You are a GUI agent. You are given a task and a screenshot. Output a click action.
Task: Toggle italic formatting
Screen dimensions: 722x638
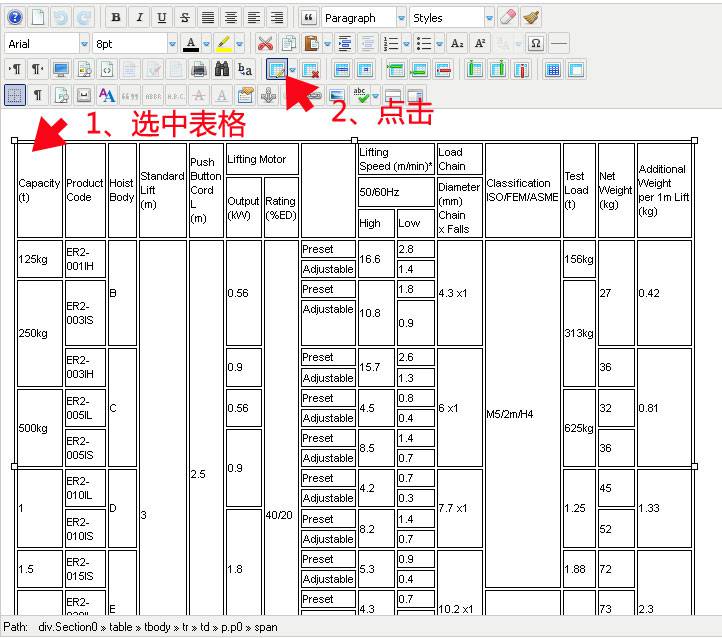[139, 17]
